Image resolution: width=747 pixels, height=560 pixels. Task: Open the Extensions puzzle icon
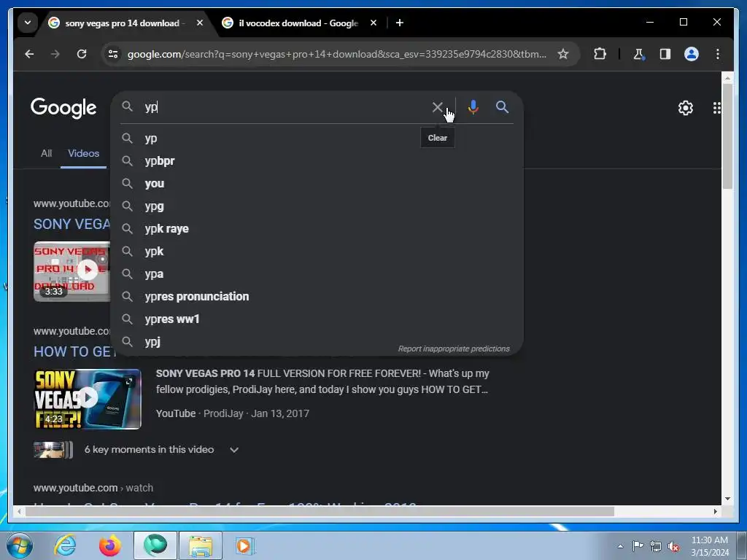coord(600,54)
